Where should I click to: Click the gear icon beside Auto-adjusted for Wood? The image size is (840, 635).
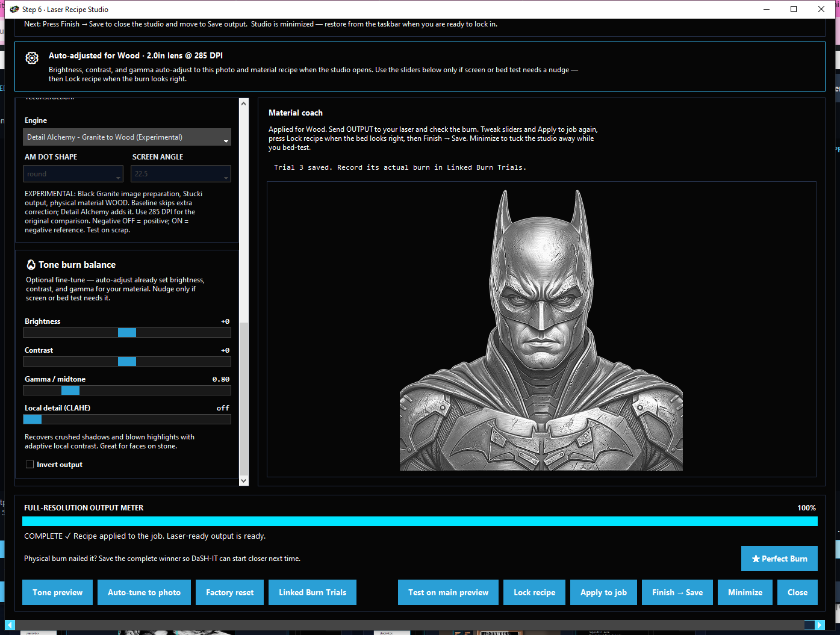tap(32, 58)
